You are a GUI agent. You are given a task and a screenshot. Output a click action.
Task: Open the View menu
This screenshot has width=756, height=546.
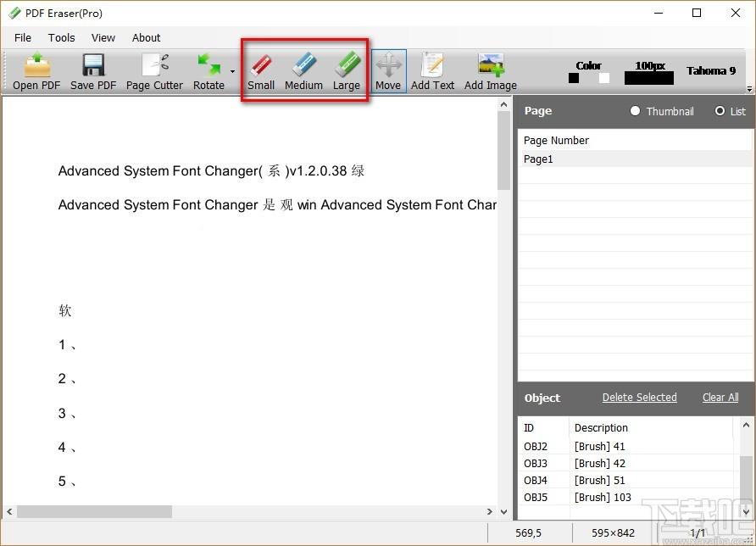point(103,37)
